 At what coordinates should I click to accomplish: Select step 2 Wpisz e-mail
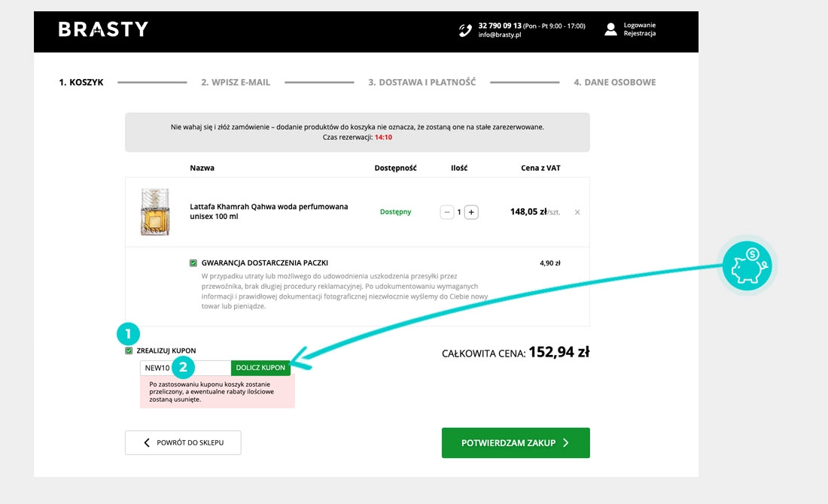(x=235, y=82)
